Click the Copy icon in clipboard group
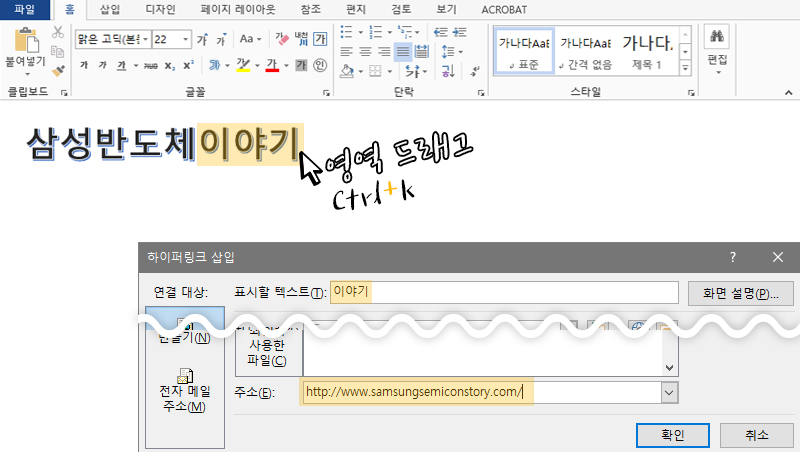800x452 pixels. tap(58, 52)
